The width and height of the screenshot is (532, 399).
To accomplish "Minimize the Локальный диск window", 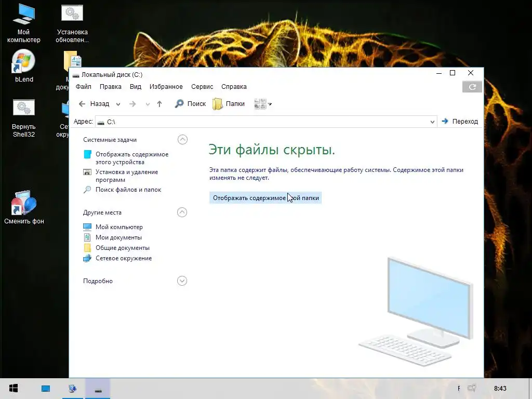I will (438, 73).
